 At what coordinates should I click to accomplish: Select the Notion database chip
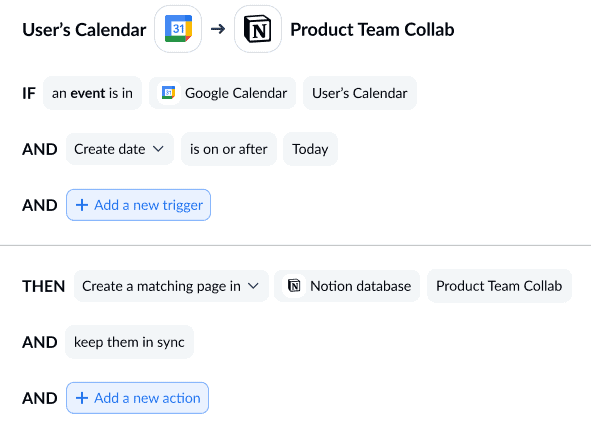coord(347,286)
